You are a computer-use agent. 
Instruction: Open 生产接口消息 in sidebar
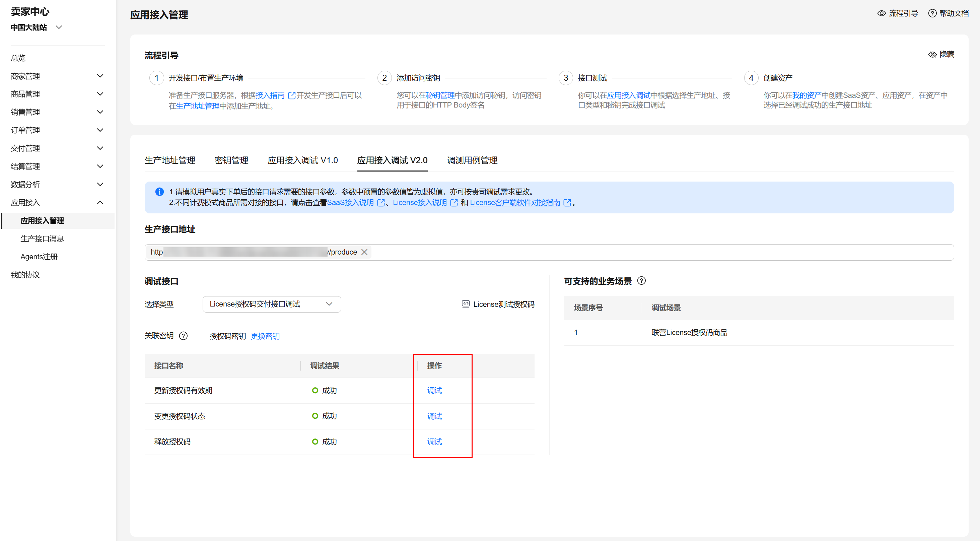42,239
